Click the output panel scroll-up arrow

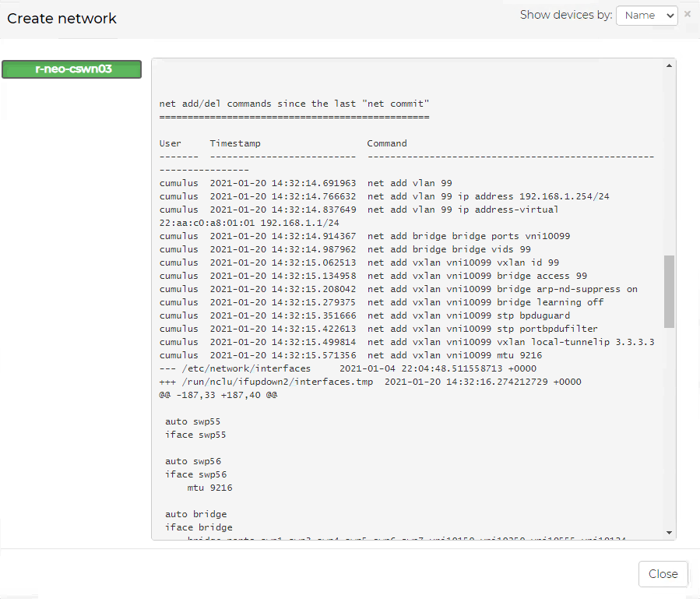coord(670,66)
